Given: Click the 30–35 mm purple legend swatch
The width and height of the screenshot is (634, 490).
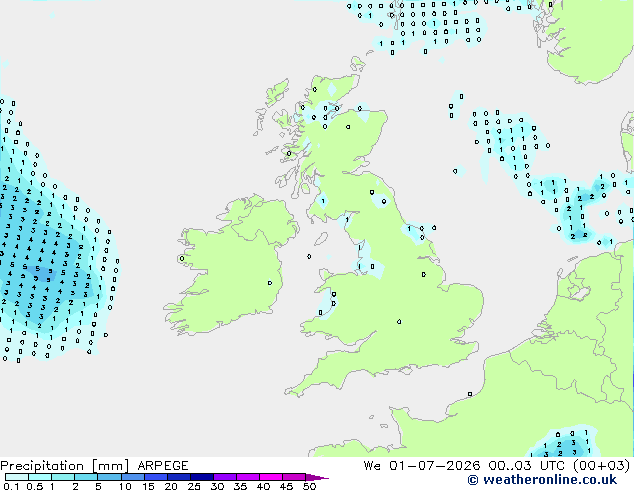Looking at the screenshot, I should 225,477.
